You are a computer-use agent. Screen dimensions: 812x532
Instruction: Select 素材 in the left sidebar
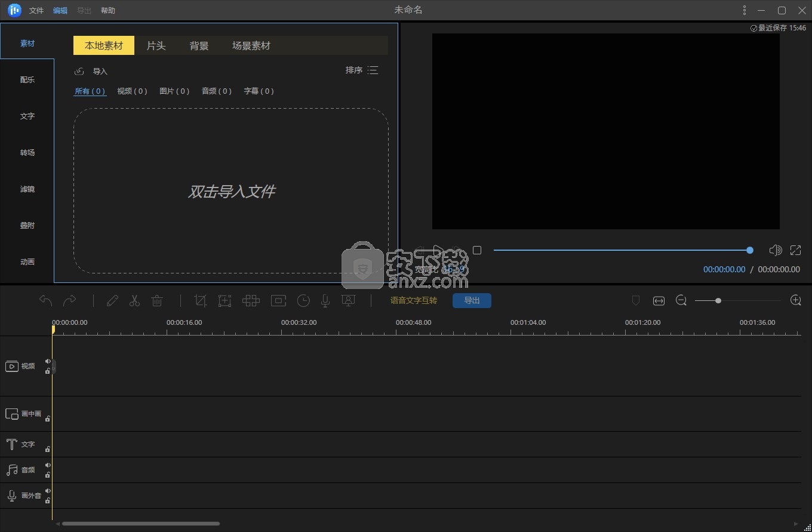click(27, 44)
